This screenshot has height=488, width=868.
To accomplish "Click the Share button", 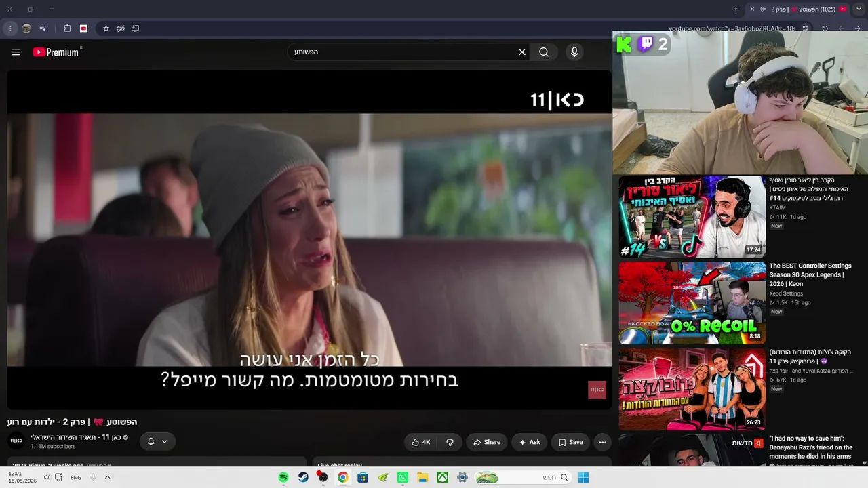I will click(487, 442).
